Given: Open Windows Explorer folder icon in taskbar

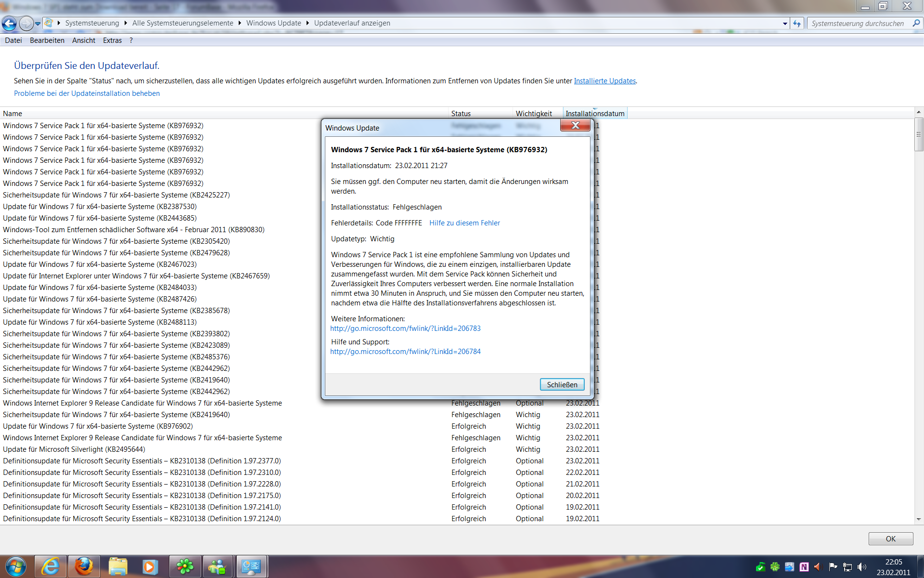Looking at the screenshot, I should [117, 566].
